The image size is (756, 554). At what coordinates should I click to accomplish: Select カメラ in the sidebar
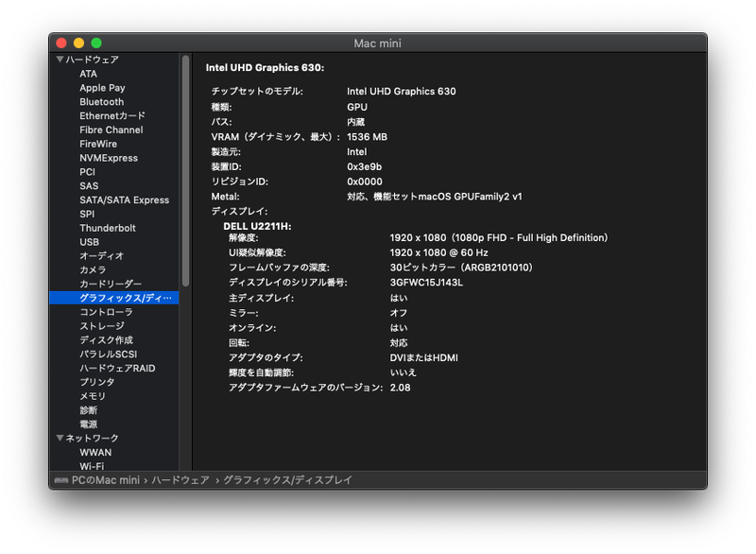93,269
